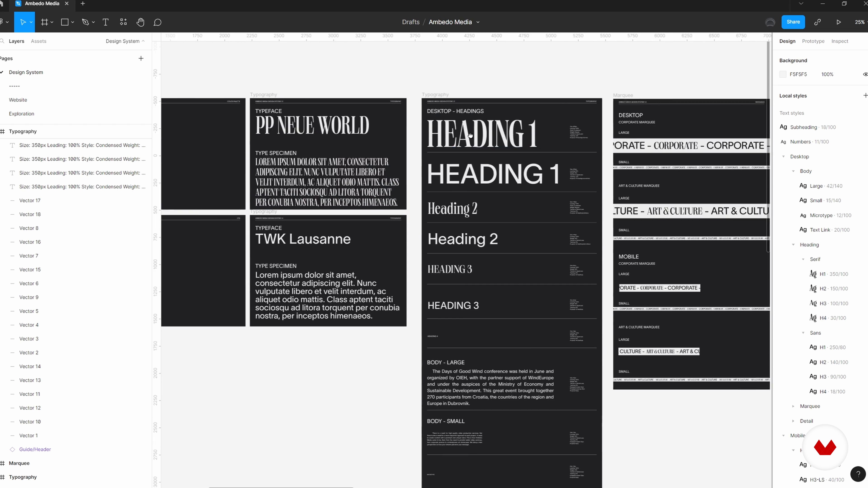The image size is (868, 488).
Task: Select the Hand tool
Action: (141, 22)
